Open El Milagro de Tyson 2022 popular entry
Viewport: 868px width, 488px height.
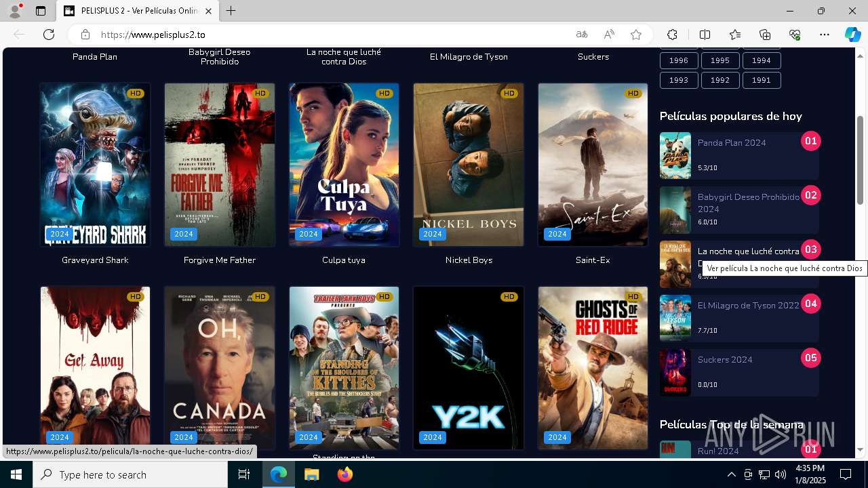point(749,306)
